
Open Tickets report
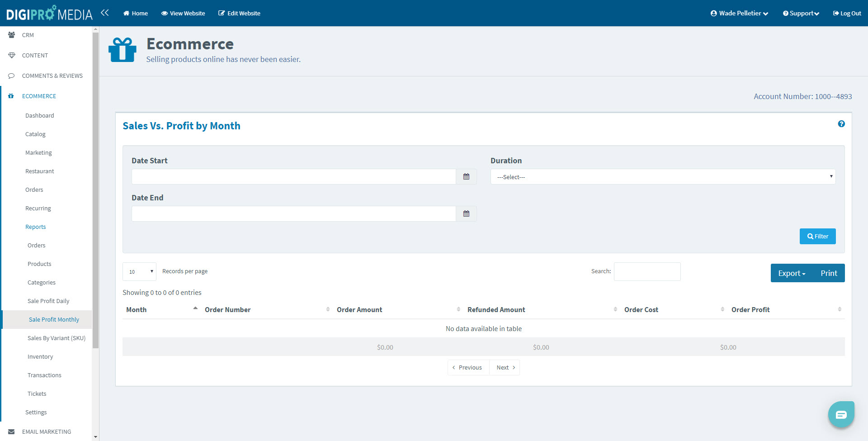coord(37,394)
